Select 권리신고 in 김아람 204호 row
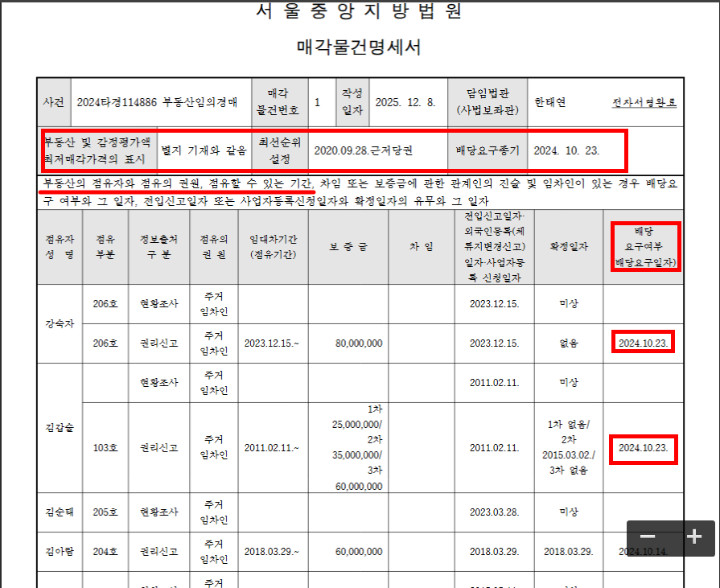The image size is (720, 588). [158, 552]
